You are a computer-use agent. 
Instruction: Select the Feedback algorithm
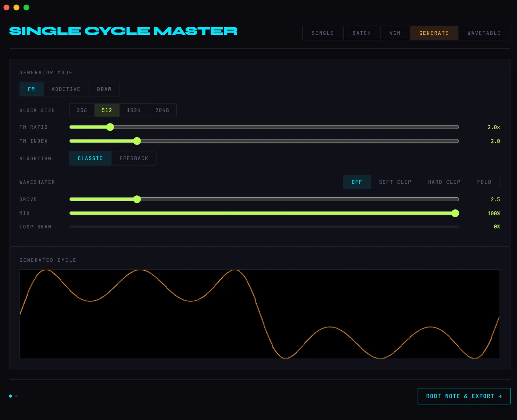[134, 158]
